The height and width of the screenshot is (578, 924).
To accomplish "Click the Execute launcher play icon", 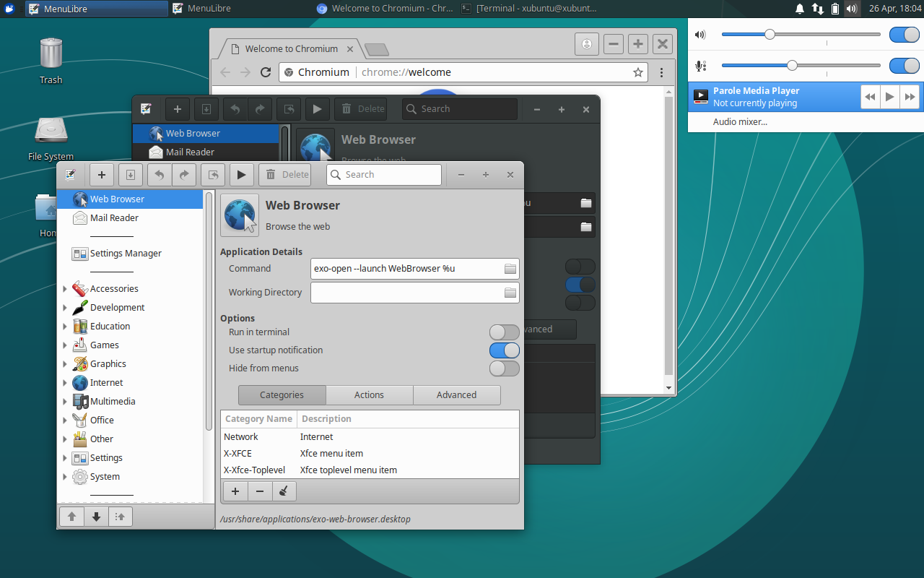I will [242, 174].
